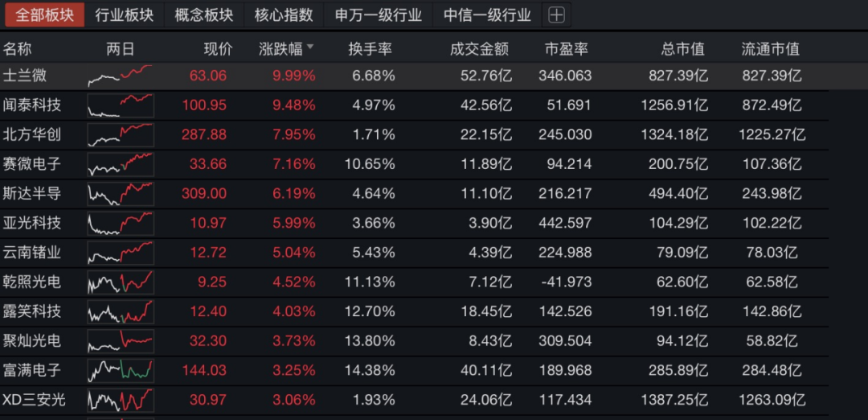Sort by the 成交金额 column header
This screenshot has width=868, height=420.
(x=480, y=48)
